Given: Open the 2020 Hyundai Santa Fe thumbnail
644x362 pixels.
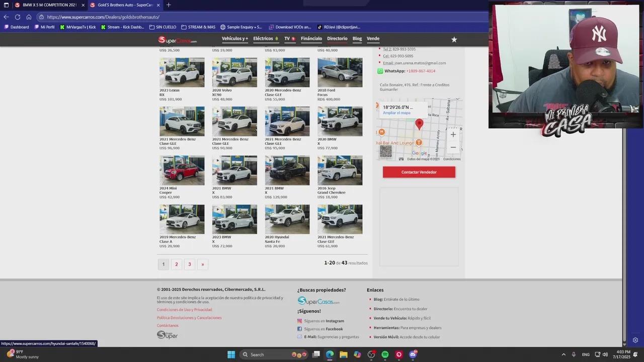Looking at the screenshot, I should [287, 219].
